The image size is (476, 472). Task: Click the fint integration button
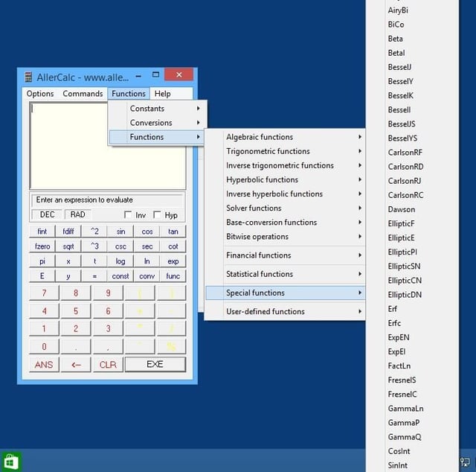(x=42, y=232)
